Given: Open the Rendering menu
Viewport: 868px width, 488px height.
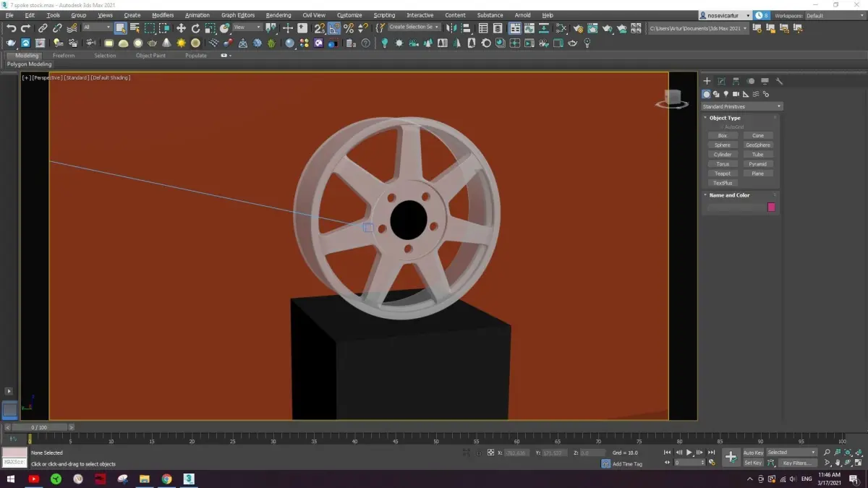Looking at the screenshot, I should pyautogui.click(x=278, y=15).
